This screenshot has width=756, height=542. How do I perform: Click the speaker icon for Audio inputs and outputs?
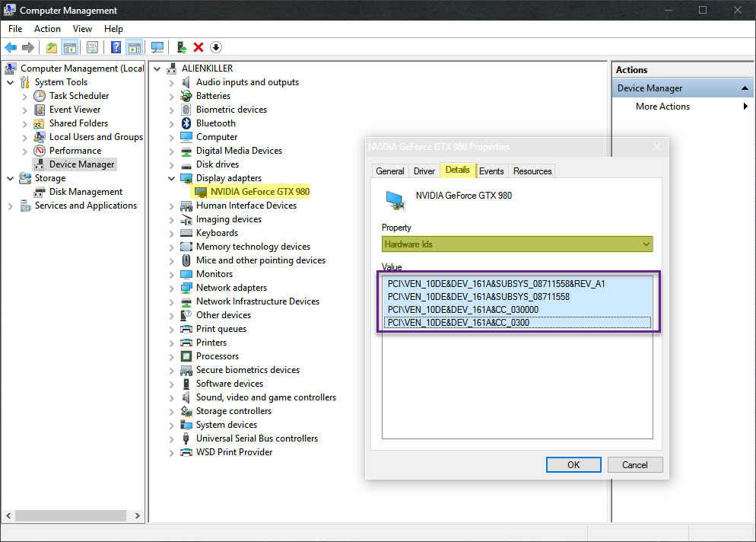[x=186, y=82]
